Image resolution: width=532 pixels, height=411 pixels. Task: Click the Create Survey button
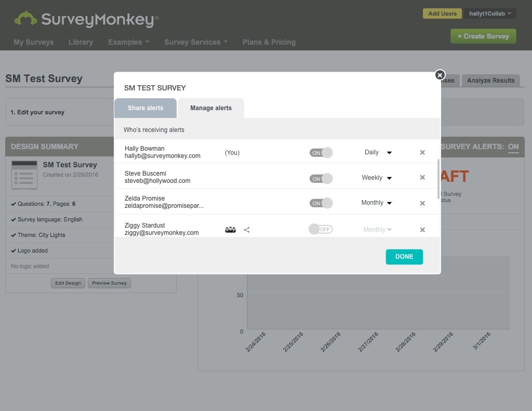tap(483, 36)
